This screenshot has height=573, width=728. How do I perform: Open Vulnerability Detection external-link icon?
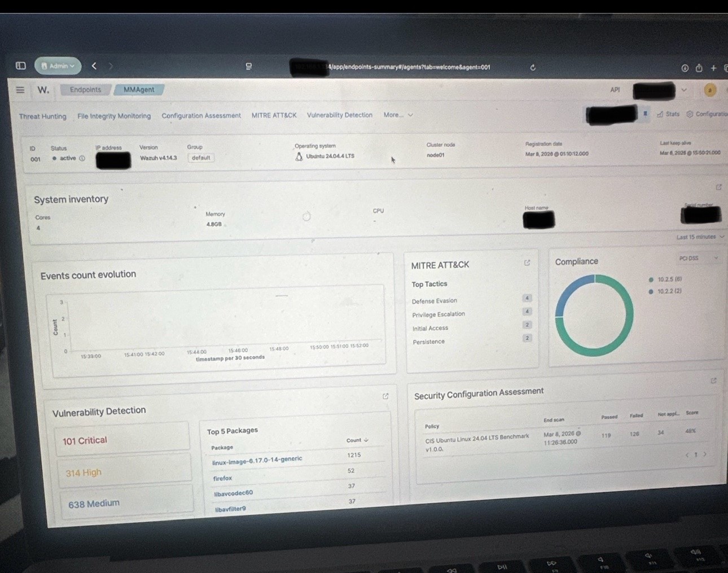[x=385, y=396]
